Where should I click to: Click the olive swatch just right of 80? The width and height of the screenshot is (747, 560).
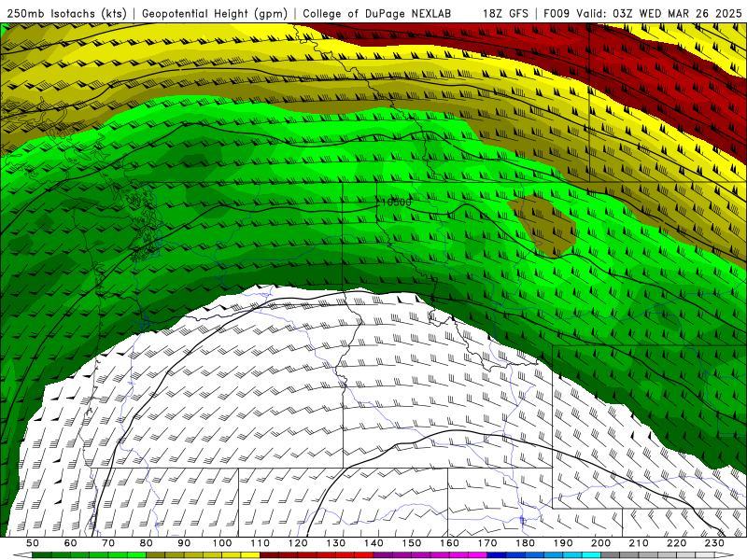click(156, 555)
